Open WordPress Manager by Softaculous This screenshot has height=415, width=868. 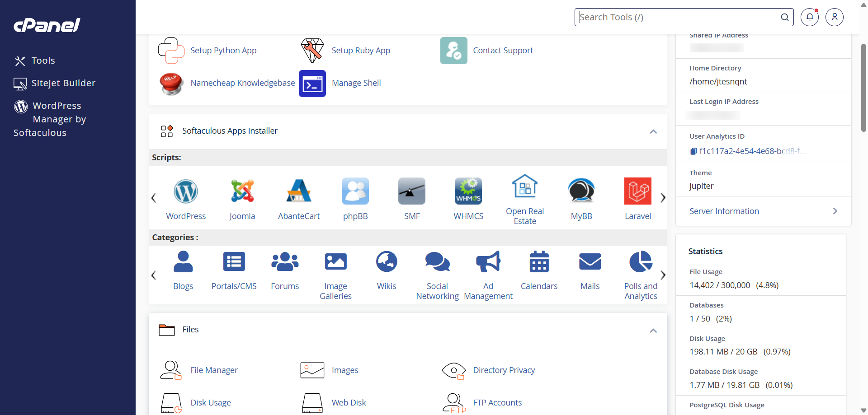click(x=50, y=119)
